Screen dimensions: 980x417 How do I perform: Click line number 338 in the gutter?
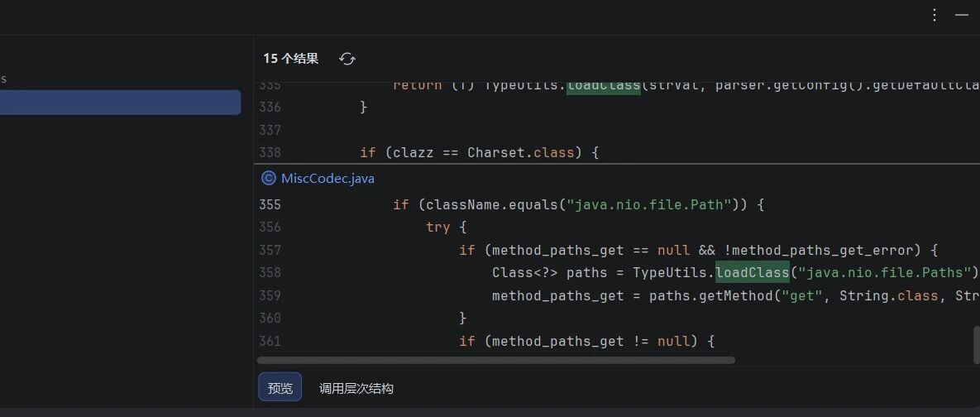pos(270,152)
